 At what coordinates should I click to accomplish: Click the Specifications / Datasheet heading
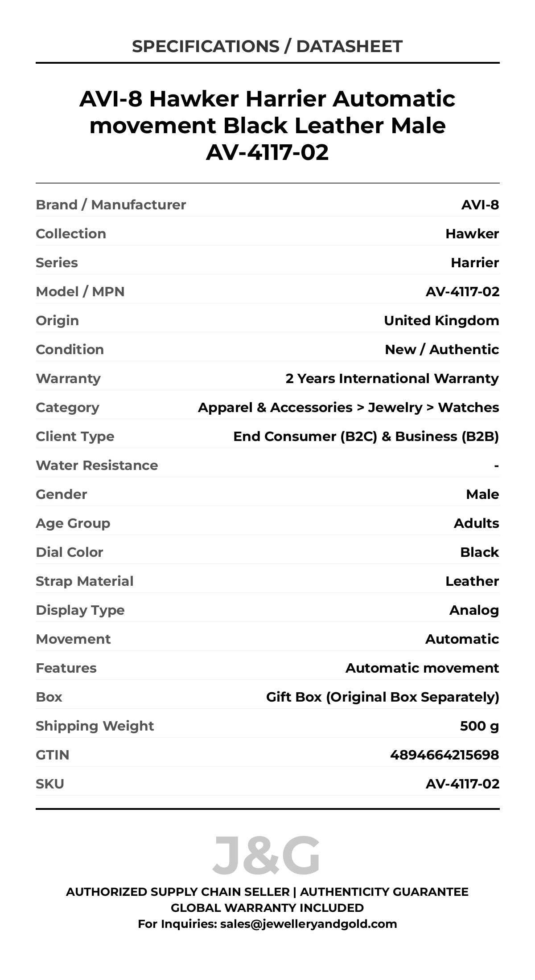tap(267, 46)
